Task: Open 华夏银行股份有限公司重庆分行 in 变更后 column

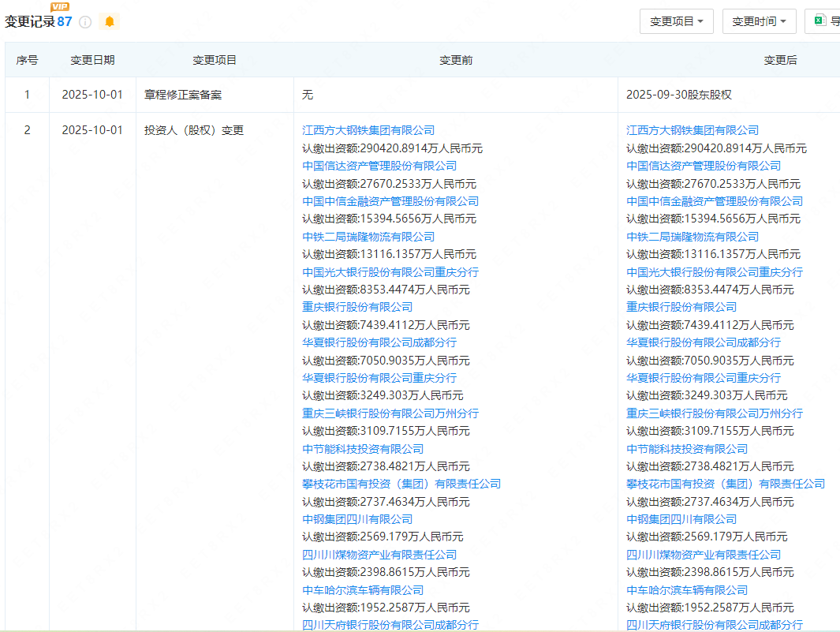Action: click(x=704, y=378)
